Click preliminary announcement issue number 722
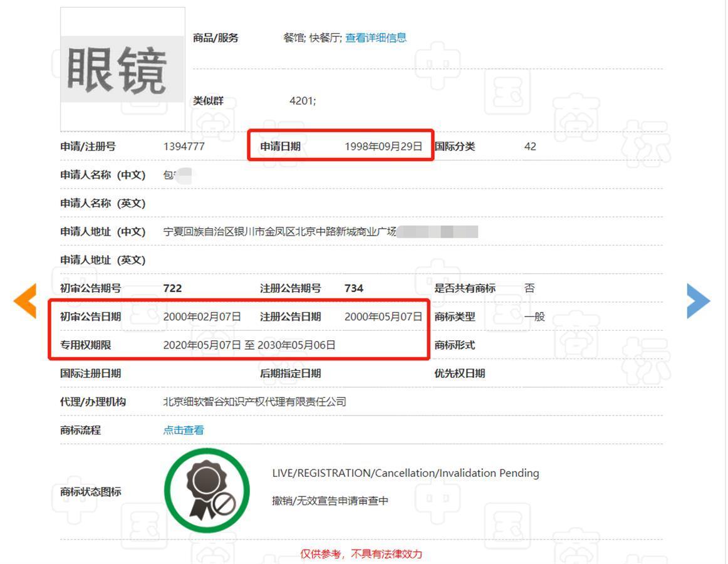Screen dimensions: 728x564 [172, 288]
